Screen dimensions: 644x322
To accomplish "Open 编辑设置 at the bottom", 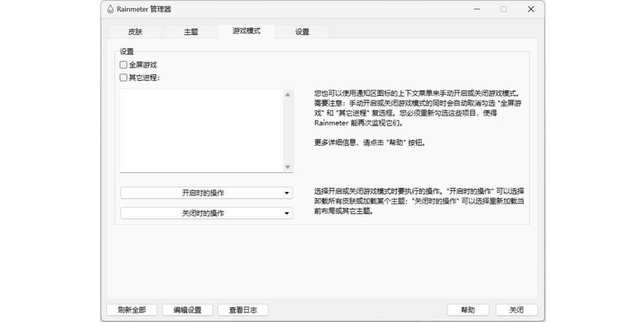I will 187,310.
